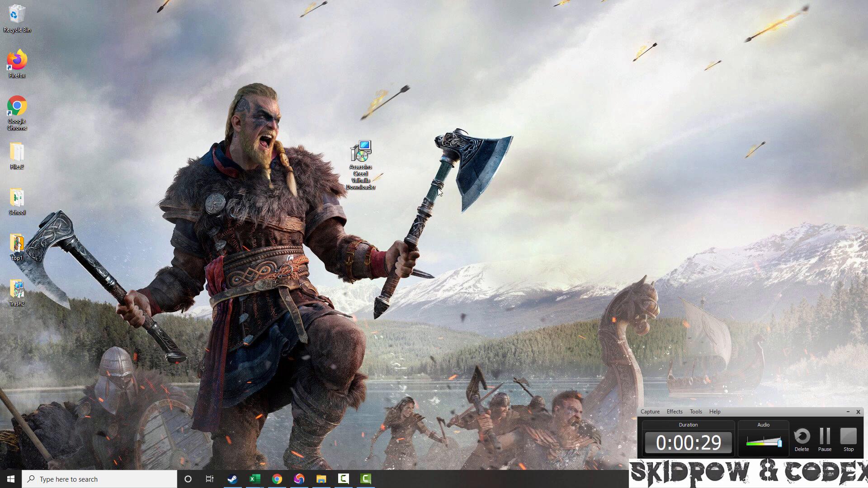This screenshot has width=868, height=488.
Task: Stop the screen recording
Action: tap(848, 438)
